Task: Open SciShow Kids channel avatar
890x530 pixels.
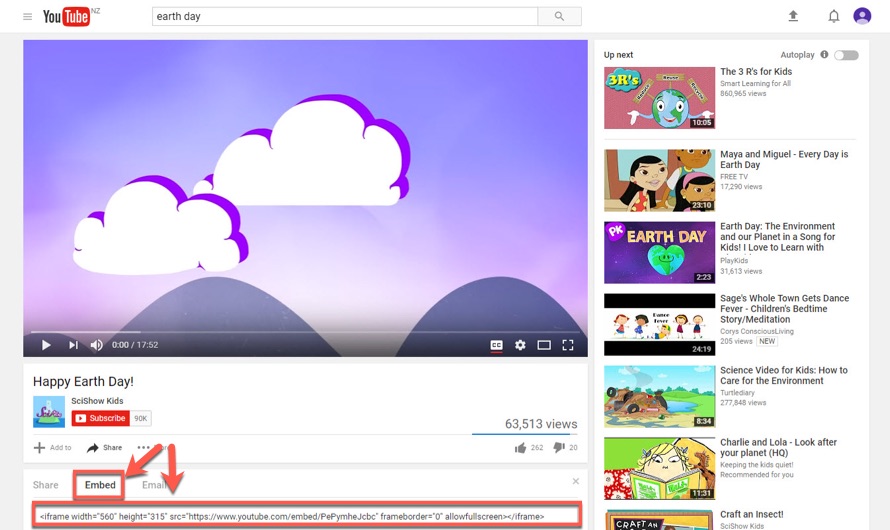Action: point(49,411)
